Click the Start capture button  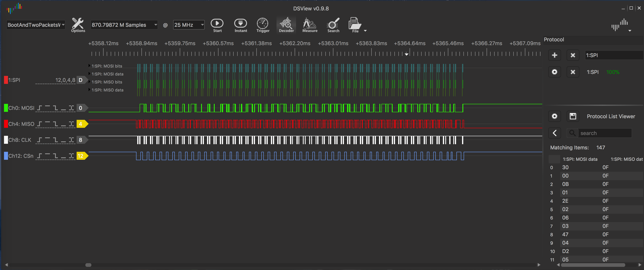(x=217, y=25)
